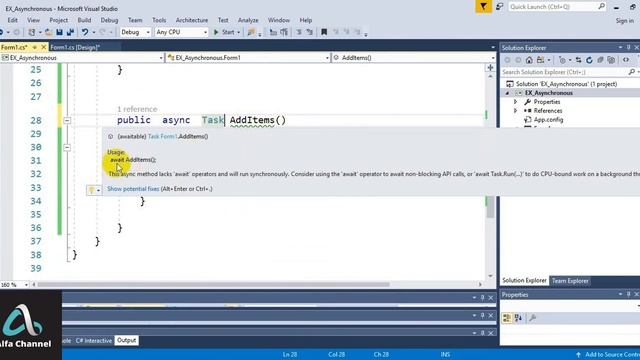This screenshot has width=640, height=360.
Task: Click Show potential fixes link
Action: 133,189
